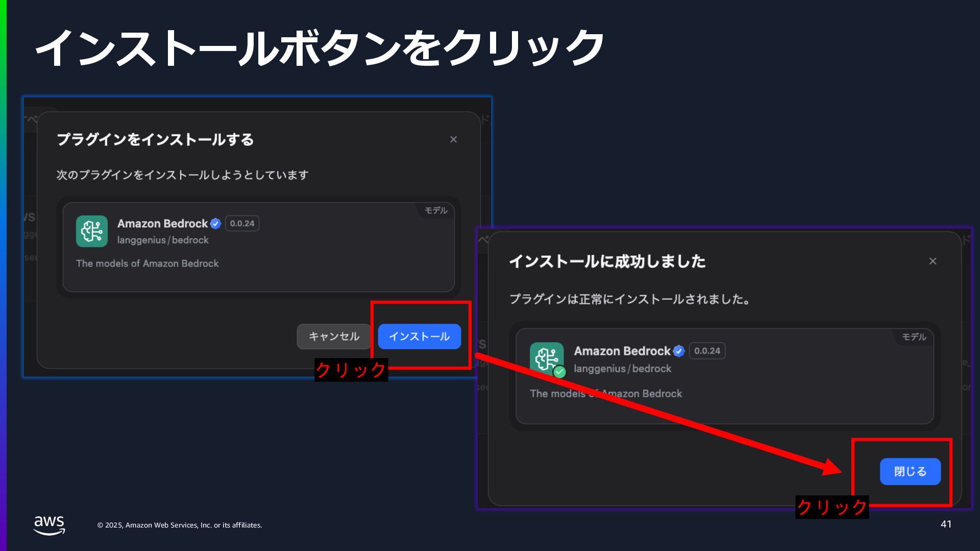The height and width of the screenshot is (551, 980).
Task: Click the AWS logo in footer
Action: point(49,524)
